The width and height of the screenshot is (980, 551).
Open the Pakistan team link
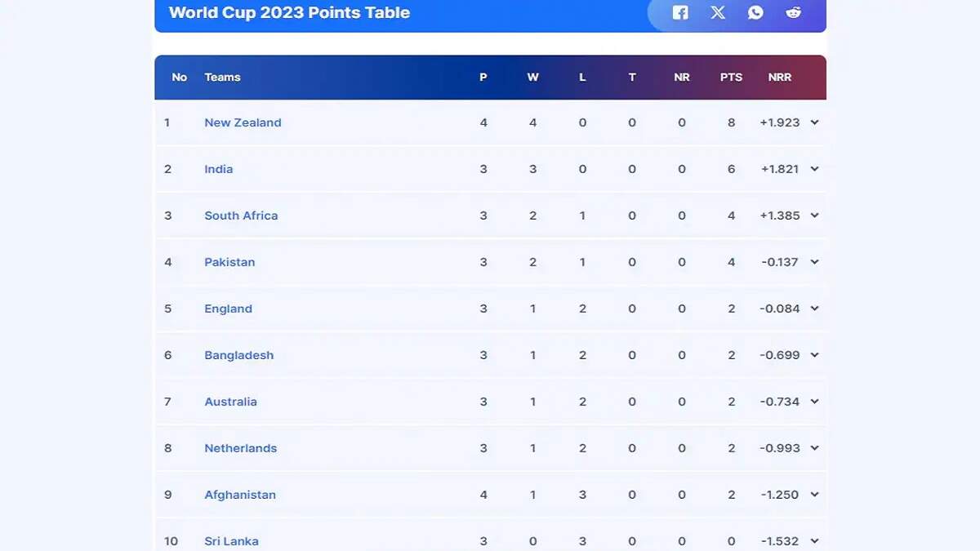(229, 262)
